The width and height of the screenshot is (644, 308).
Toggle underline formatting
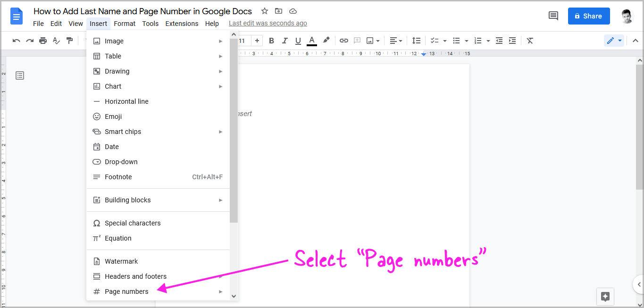pyautogui.click(x=298, y=41)
